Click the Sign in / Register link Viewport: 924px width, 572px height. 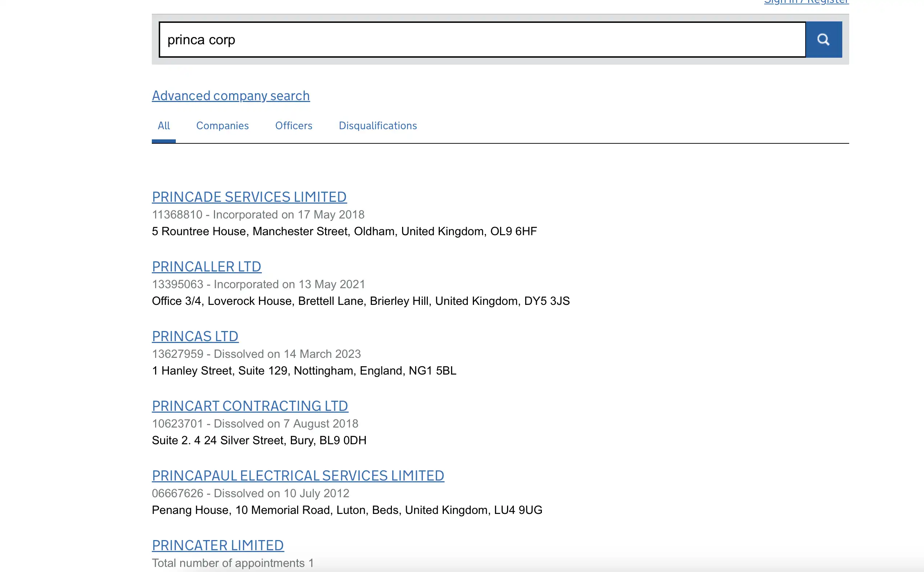pos(806,2)
